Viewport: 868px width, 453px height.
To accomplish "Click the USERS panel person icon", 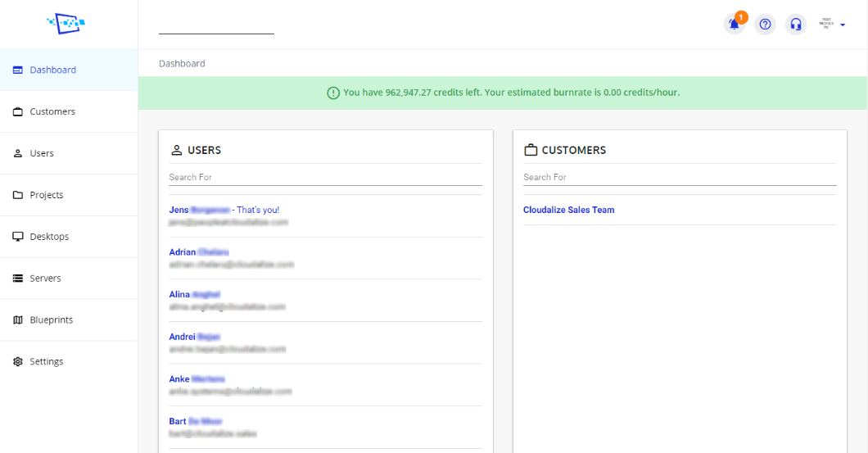I will (177, 150).
